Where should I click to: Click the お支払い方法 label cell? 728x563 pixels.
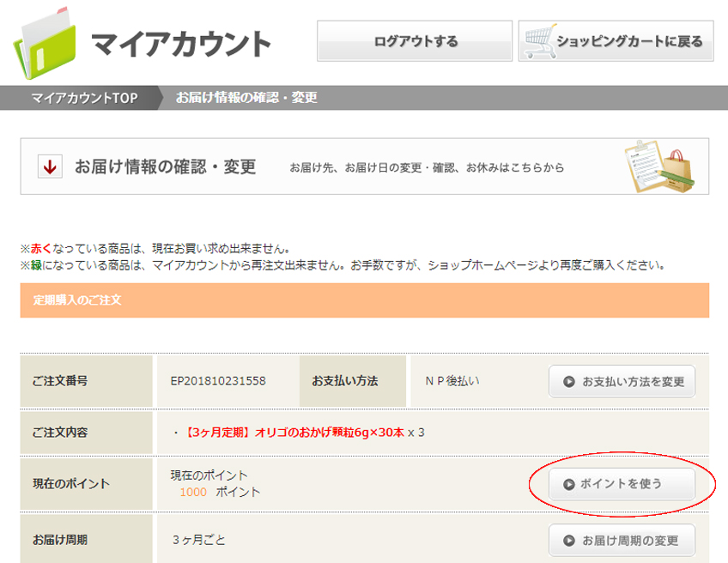352,381
